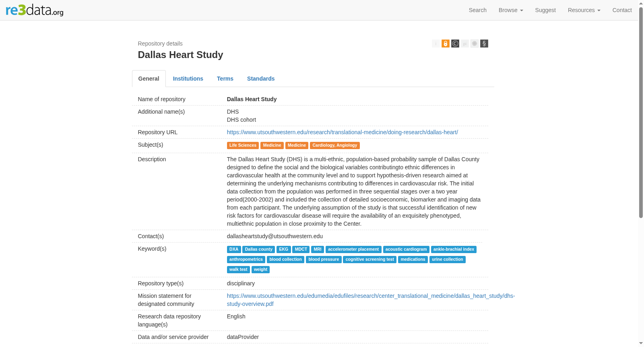Go to home via re3data.org logo
The image size is (644, 347).
pos(35,10)
